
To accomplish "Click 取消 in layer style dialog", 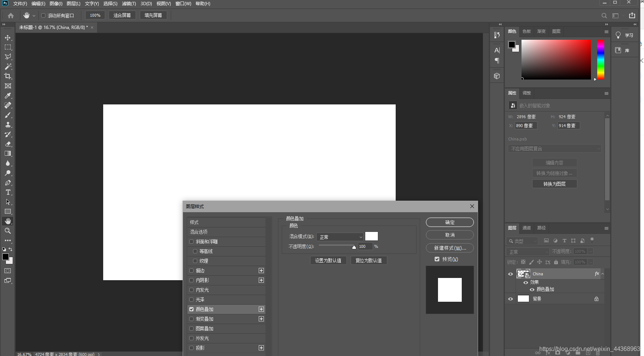I will (x=450, y=235).
